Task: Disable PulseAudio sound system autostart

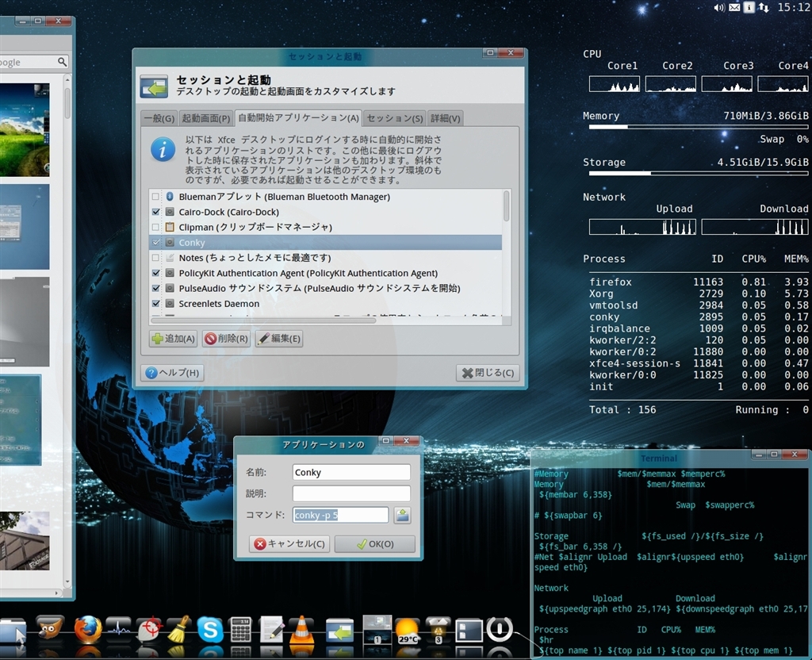Action: [155, 289]
